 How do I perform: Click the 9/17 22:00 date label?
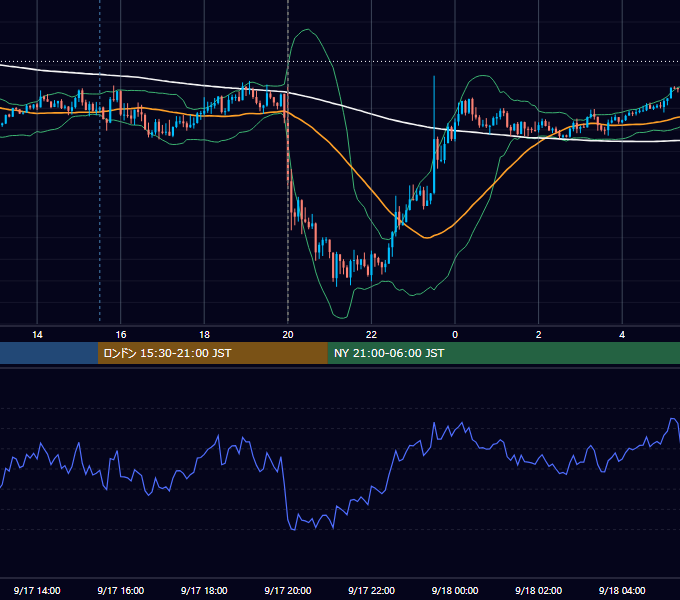[x=371, y=590]
